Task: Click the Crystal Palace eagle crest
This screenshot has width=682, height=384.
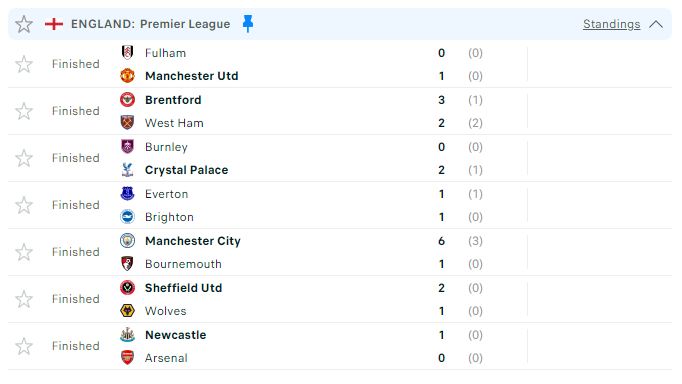Action: (127, 170)
